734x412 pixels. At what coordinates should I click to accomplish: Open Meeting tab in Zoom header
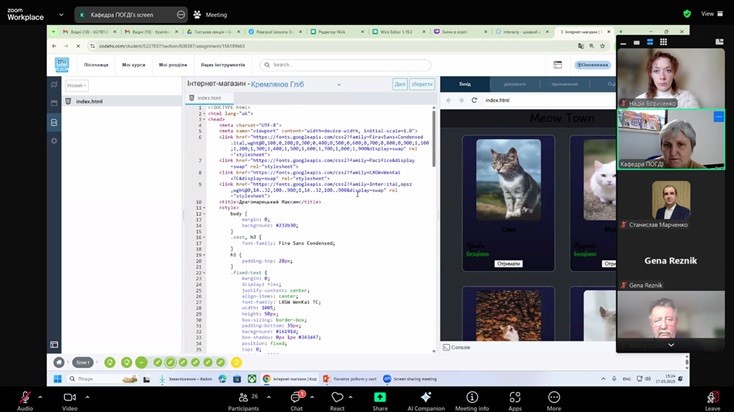[x=211, y=15]
